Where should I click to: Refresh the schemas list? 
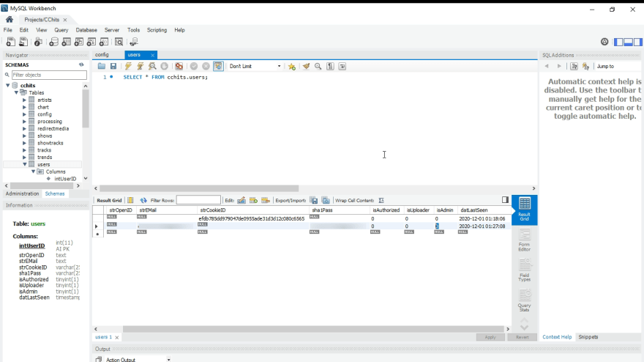point(81,64)
